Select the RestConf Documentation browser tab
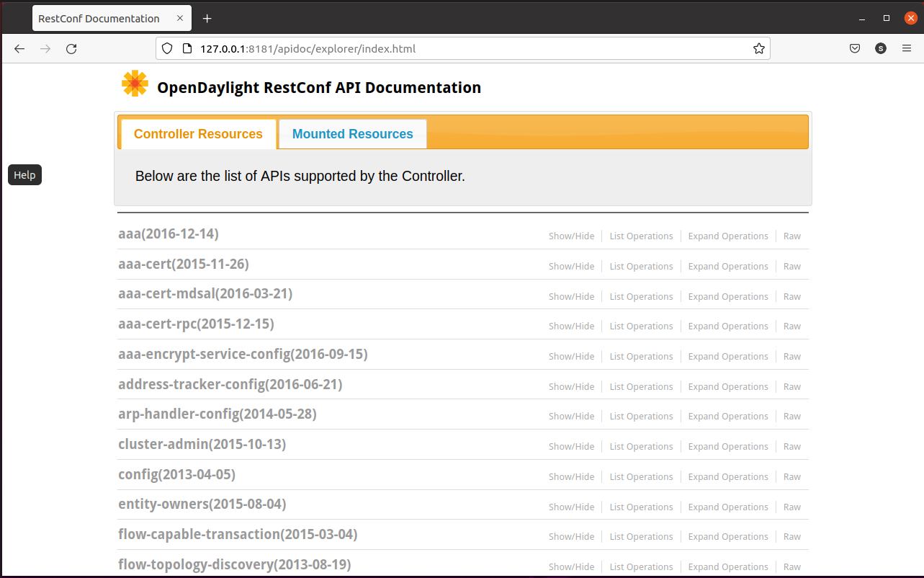924x578 pixels. pos(112,19)
